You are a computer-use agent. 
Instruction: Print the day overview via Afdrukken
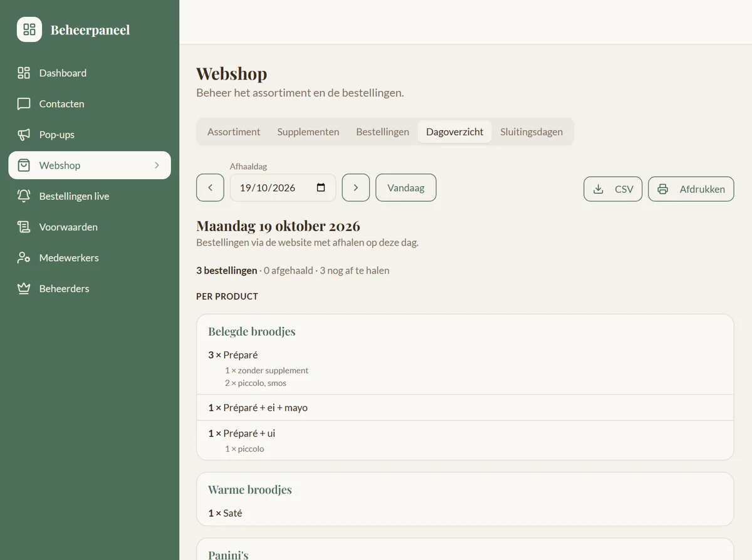click(691, 189)
